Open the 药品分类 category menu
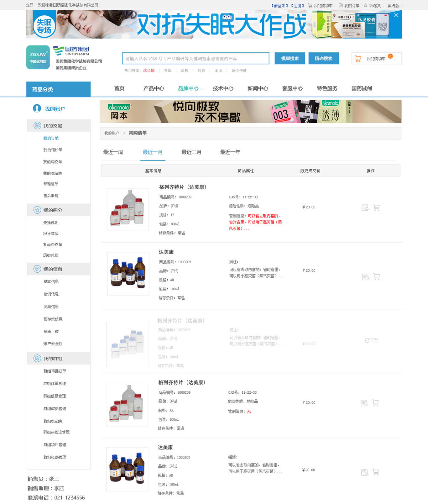The width and height of the screenshot is (428, 504). (59, 89)
